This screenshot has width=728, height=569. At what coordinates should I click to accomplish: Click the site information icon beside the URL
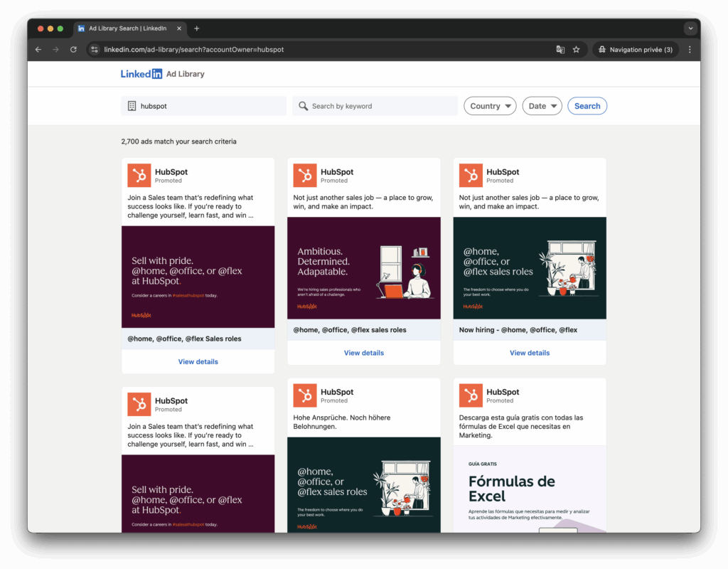(95, 50)
